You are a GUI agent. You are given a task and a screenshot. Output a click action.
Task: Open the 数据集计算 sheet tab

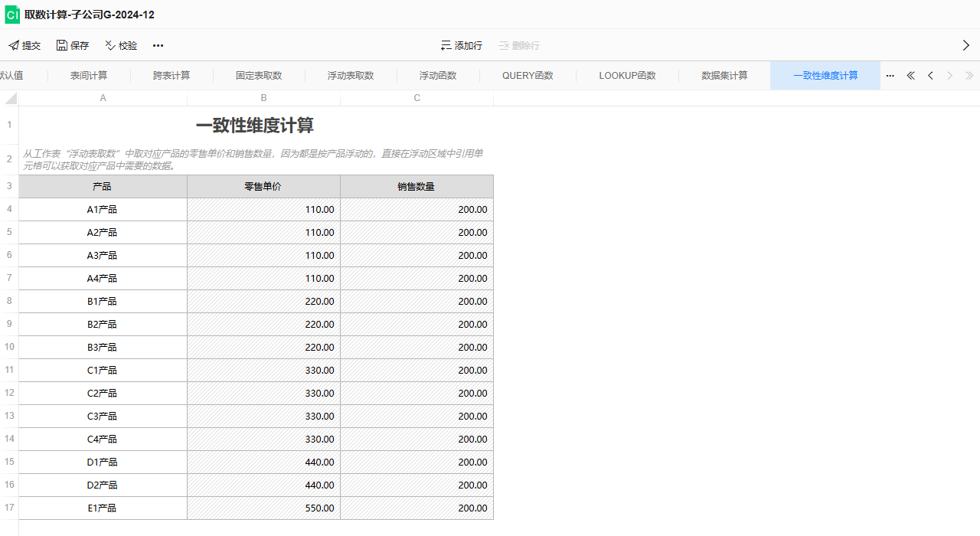(x=724, y=76)
